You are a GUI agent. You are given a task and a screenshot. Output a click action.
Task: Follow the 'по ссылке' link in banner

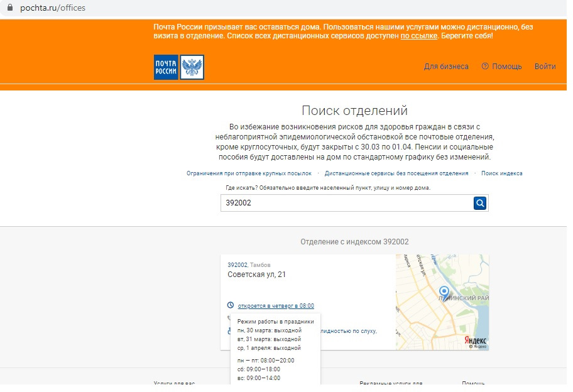pos(419,36)
